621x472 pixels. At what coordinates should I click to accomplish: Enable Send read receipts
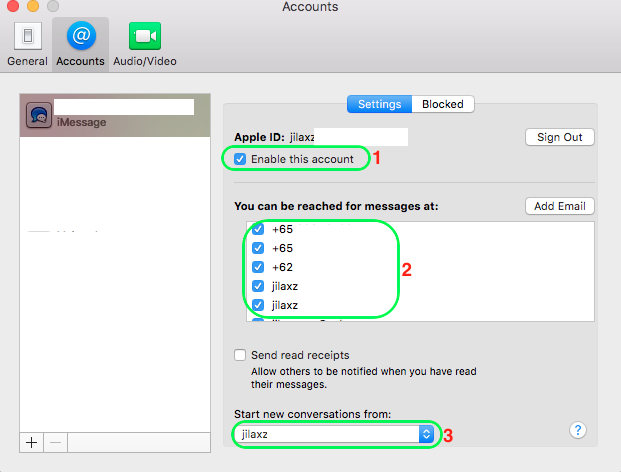click(240, 355)
